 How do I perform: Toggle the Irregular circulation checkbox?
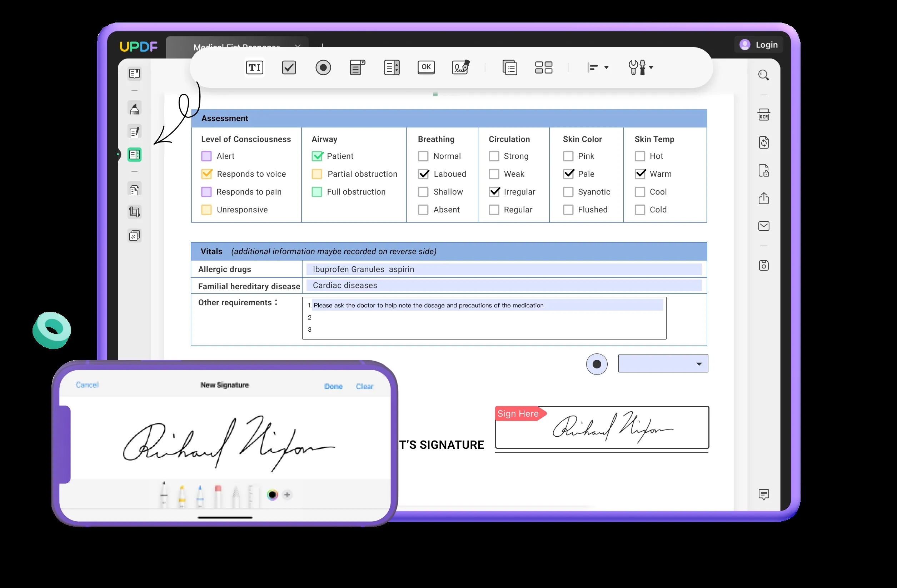click(493, 191)
